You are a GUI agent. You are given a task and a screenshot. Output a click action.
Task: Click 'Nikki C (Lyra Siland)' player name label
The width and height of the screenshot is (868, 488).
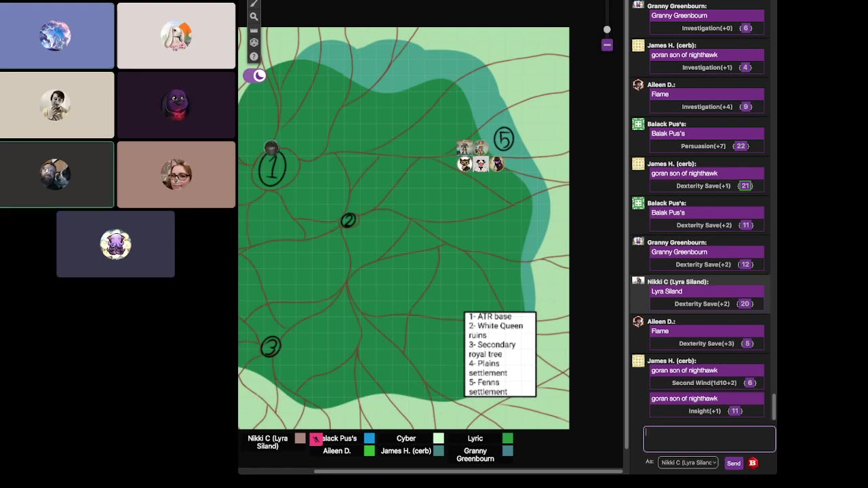(x=268, y=442)
